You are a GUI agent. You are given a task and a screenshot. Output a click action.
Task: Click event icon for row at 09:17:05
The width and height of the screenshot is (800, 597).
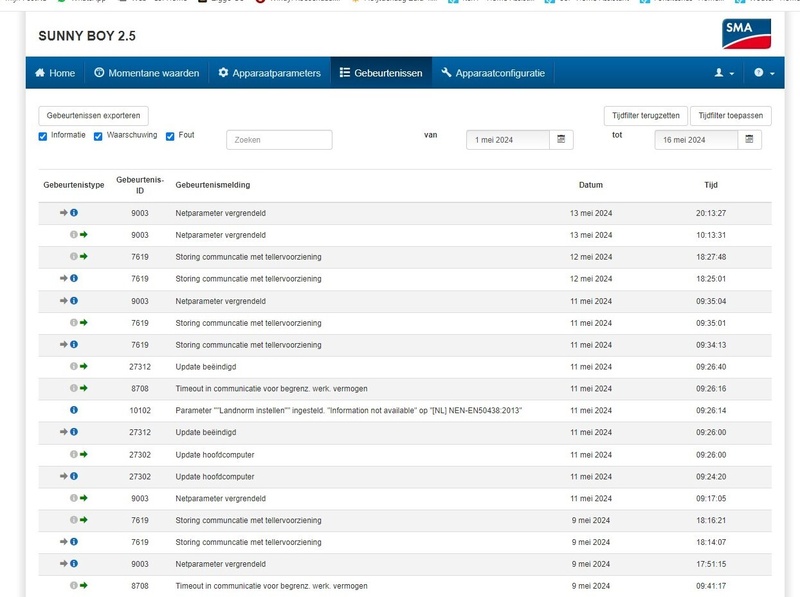(79, 498)
